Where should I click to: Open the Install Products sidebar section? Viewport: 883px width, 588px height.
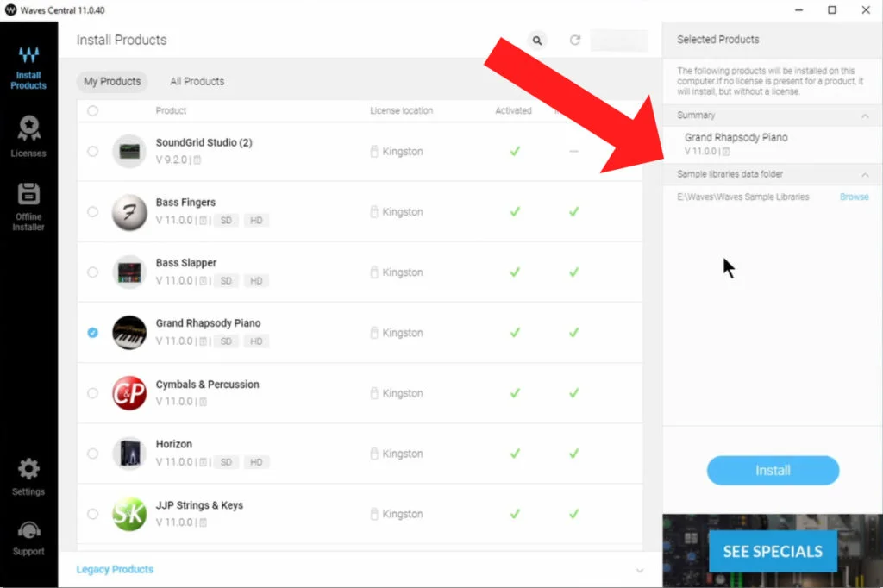[x=28, y=69]
